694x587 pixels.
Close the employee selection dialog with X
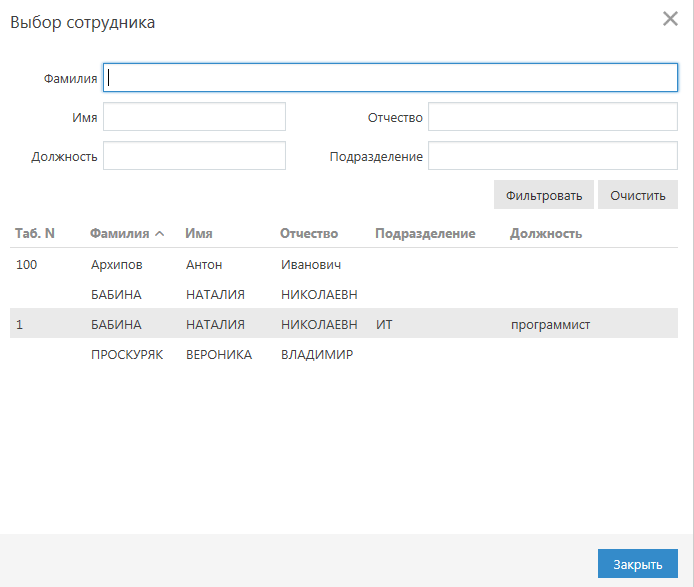pos(670,19)
